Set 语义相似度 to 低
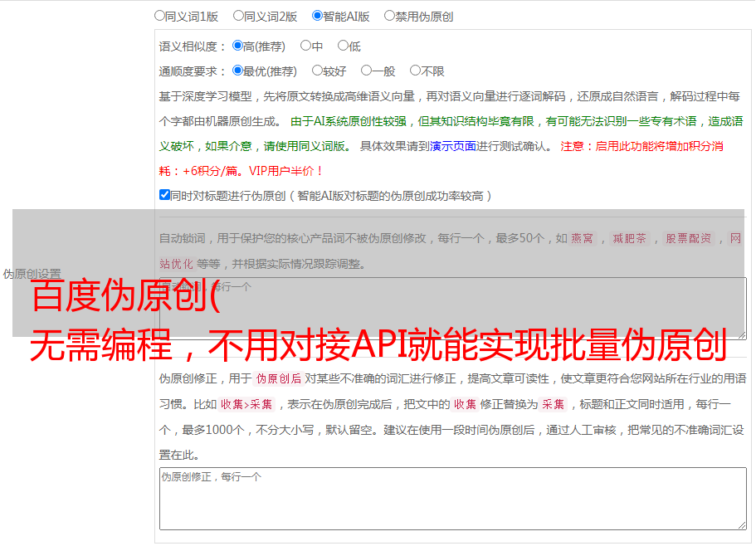The image size is (756, 546). click(343, 46)
